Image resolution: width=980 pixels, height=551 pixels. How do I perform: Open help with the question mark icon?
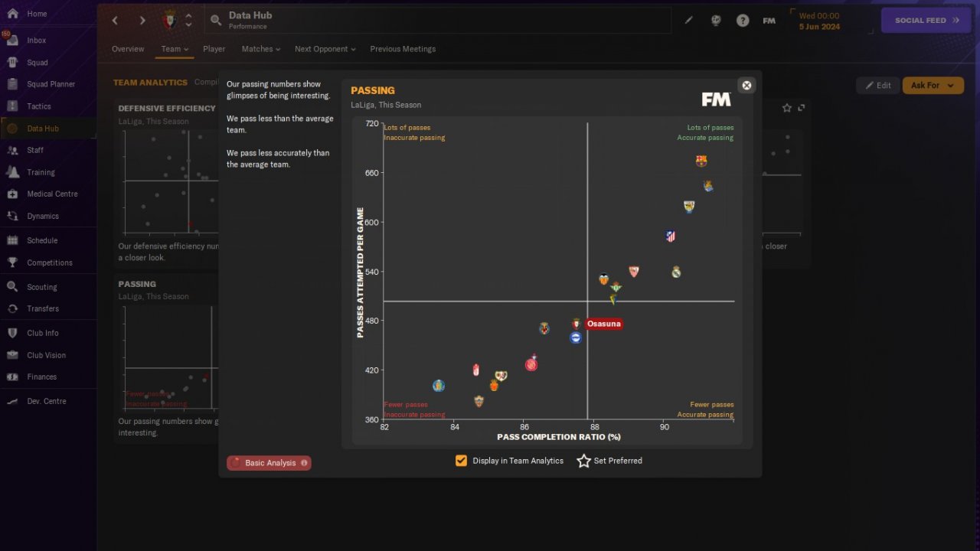[x=743, y=21]
